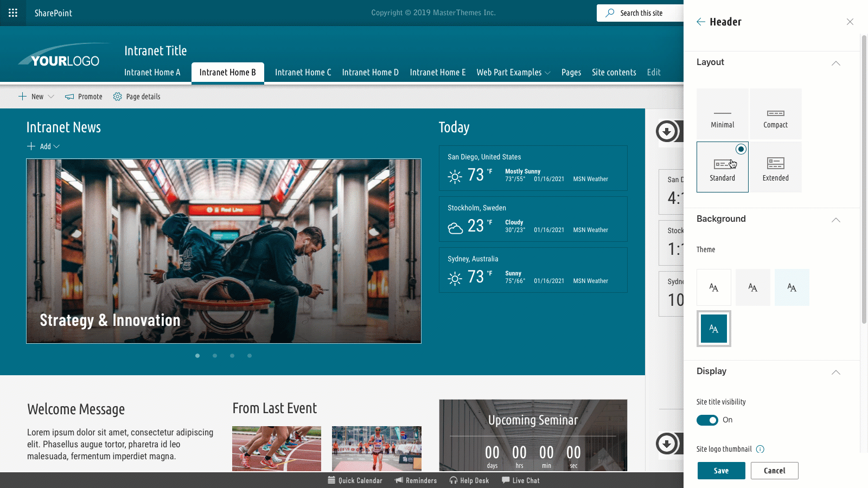
Task: Open MSN Weather for San Diego
Action: click(590, 179)
